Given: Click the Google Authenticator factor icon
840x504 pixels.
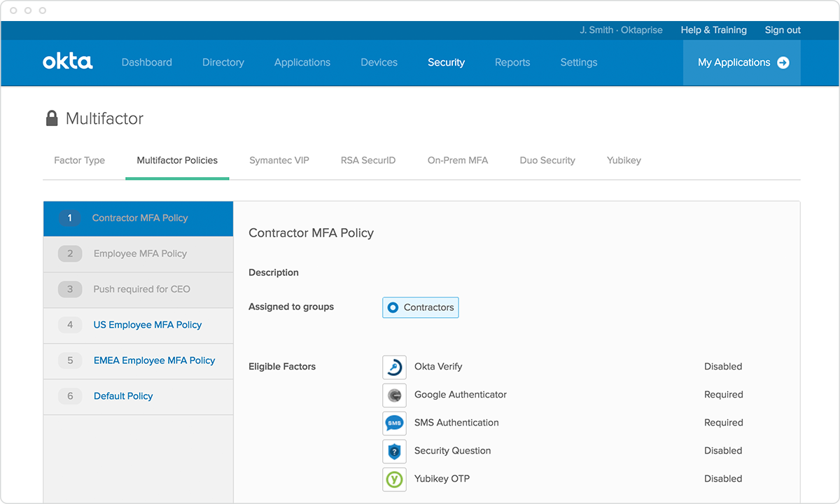Looking at the screenshot, I should point(394,395).
